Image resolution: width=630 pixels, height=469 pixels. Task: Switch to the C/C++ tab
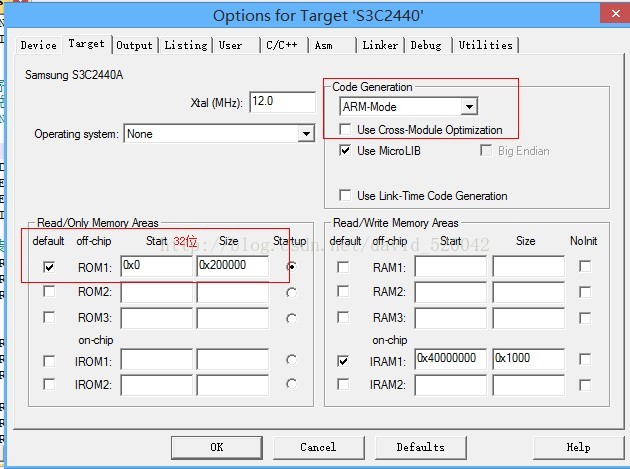pyautogui.click(x=284, y=45)
